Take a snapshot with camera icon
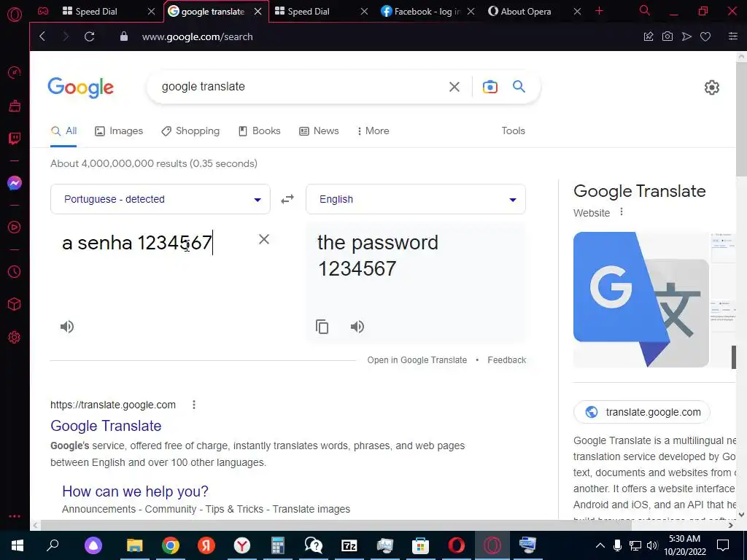The height and width of the screenshot is (560, 747). [x=667, y=36]
